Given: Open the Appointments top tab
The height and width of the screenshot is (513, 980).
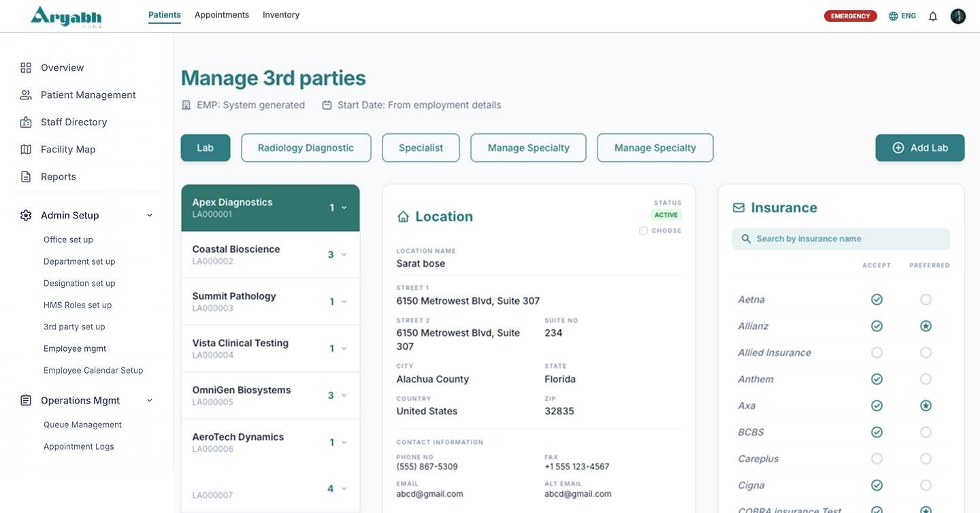Looking at the screenshot, I should point(222,15).
